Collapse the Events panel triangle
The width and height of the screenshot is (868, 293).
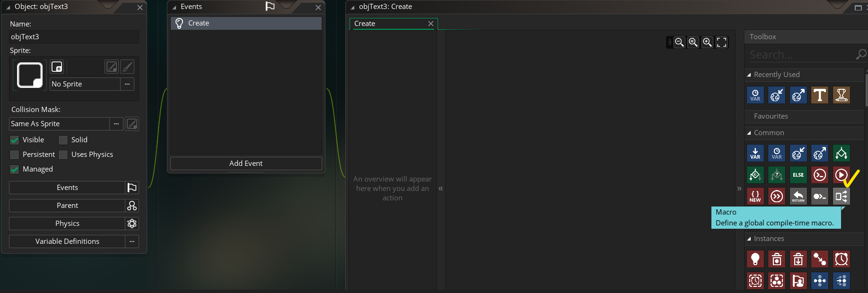[174, 7]
